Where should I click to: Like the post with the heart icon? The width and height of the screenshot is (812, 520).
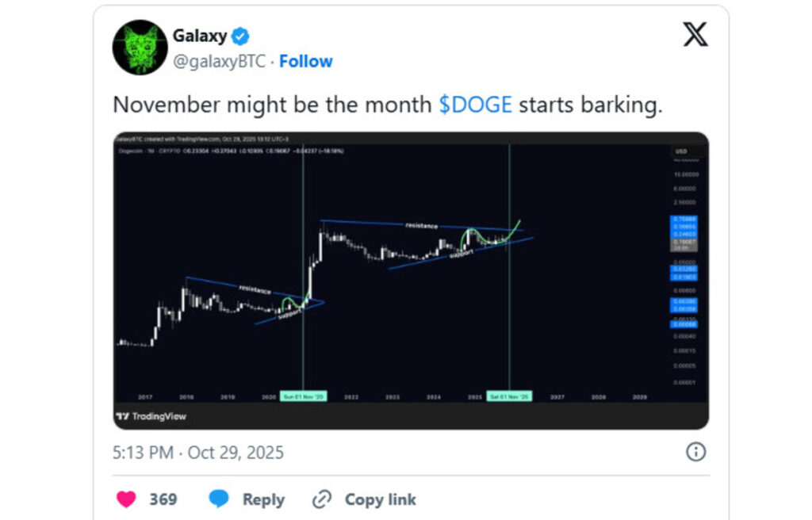pos(126,499)
